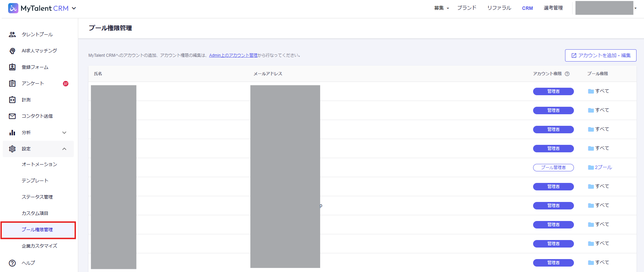Click the AI求人マッチング icon
The image size is (644, 272).
pos(12,51)
